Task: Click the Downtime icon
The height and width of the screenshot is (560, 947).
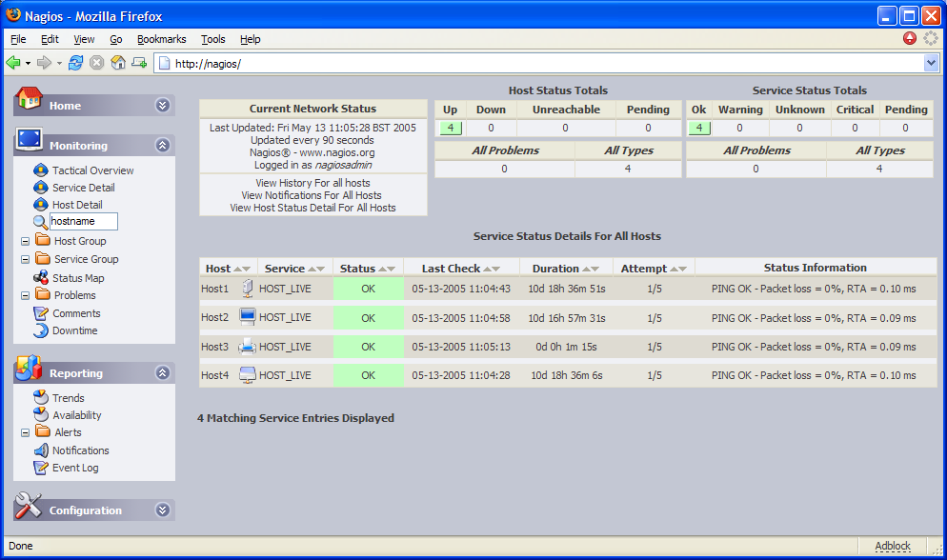Action: click(41, 330)
